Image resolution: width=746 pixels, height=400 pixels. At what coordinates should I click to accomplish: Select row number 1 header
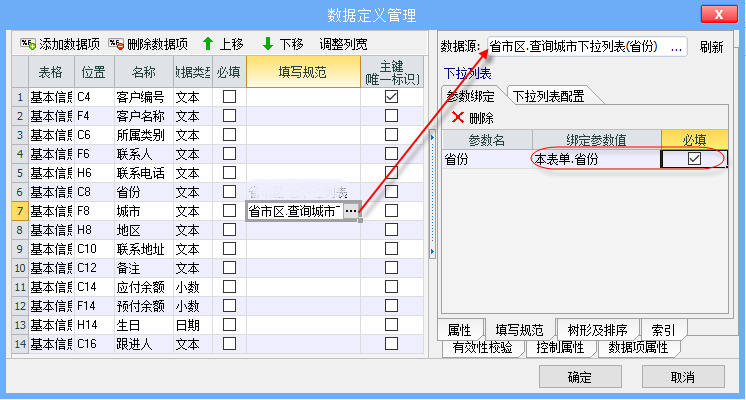pyautogui.click(x=20, y=97)
